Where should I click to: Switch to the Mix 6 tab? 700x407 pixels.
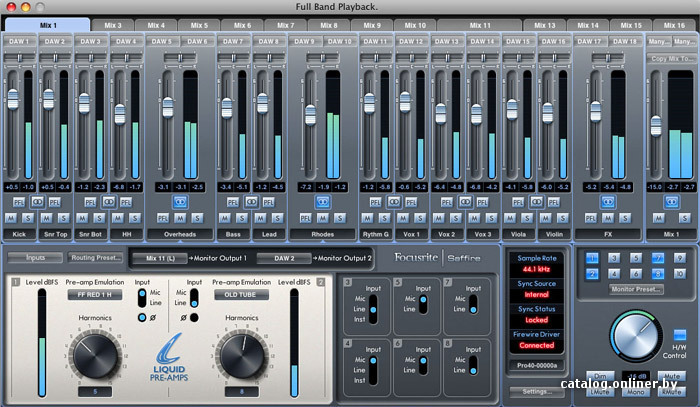242,25
